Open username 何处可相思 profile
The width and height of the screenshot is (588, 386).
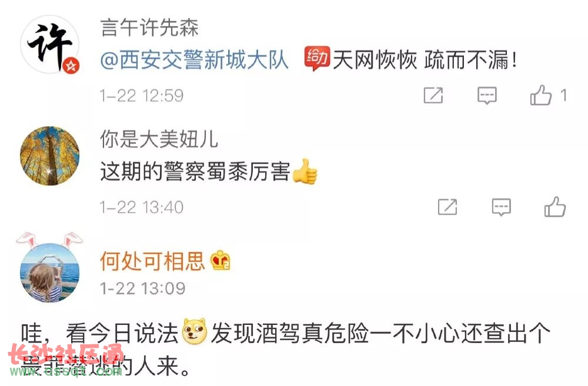(x=152, y=261)
